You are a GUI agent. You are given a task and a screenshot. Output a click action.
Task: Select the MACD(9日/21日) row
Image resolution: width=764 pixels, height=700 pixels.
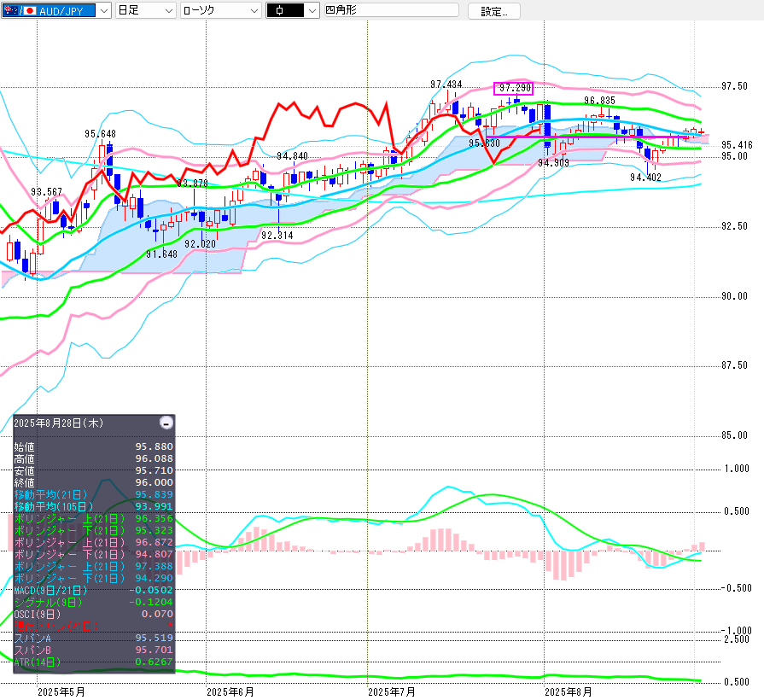pyautogui.click(x=94, y=590)
